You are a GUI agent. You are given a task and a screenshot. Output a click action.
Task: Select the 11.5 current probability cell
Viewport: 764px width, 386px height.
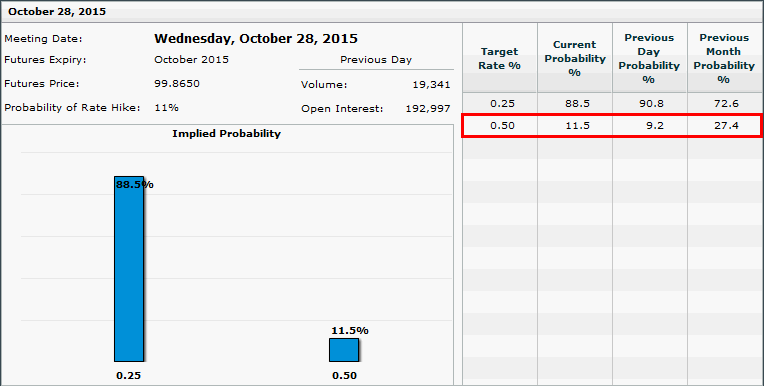(575, 126)
